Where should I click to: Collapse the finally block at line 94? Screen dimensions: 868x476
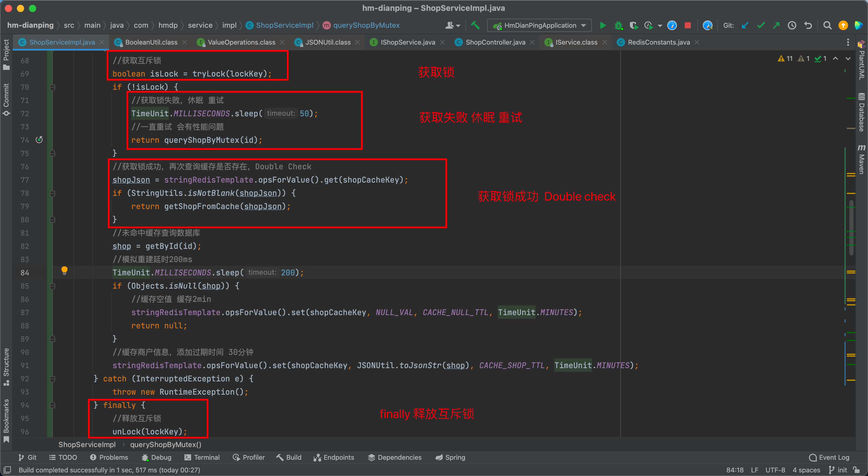coord(52,405)
